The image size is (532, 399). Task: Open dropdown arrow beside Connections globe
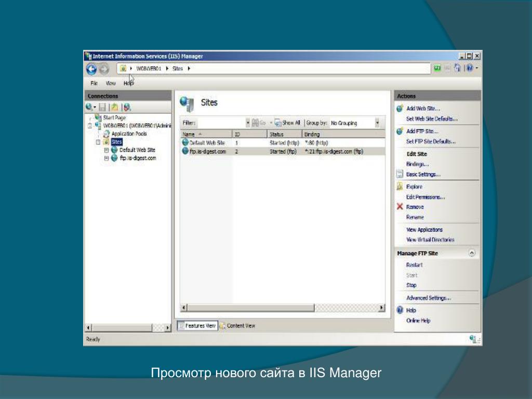(95, 108)
